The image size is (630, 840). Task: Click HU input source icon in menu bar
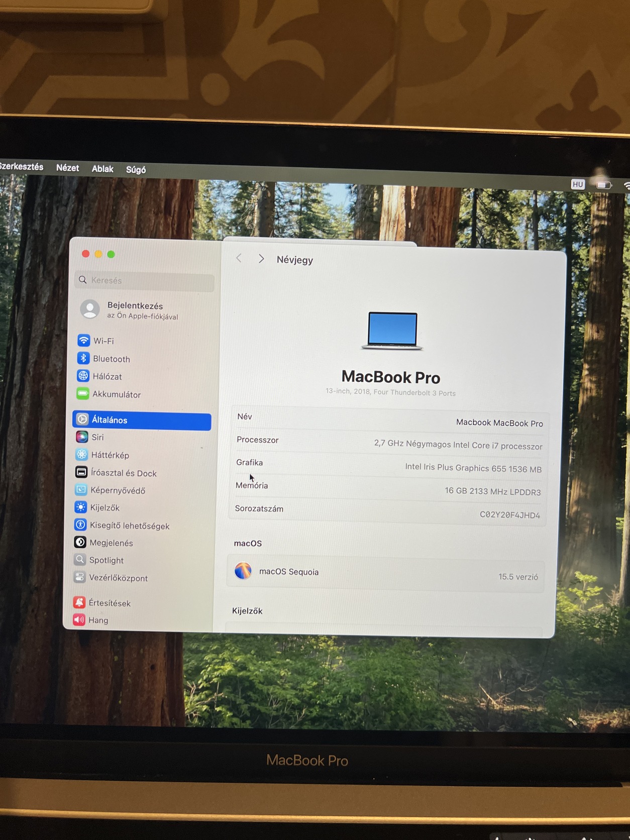coord(578,184)
